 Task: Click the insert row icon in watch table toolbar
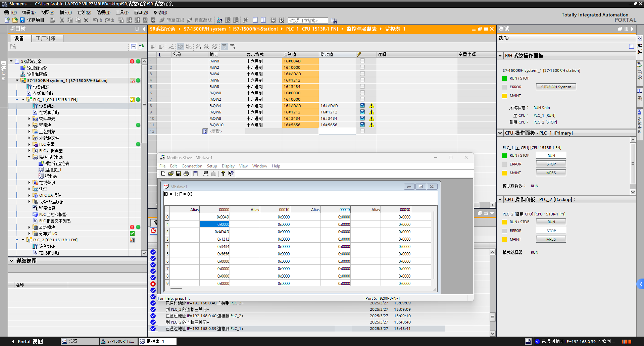(x=153, y=46)
